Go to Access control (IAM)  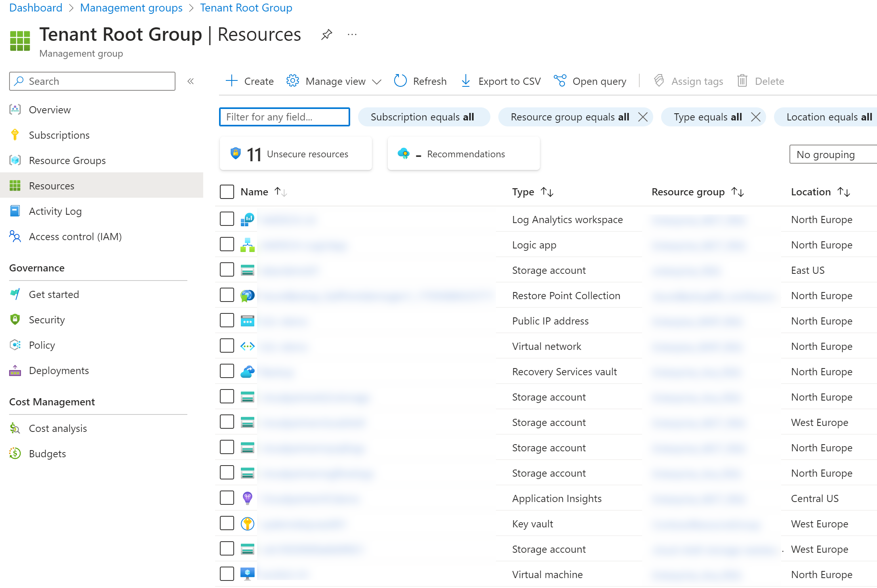pos(75,237)
